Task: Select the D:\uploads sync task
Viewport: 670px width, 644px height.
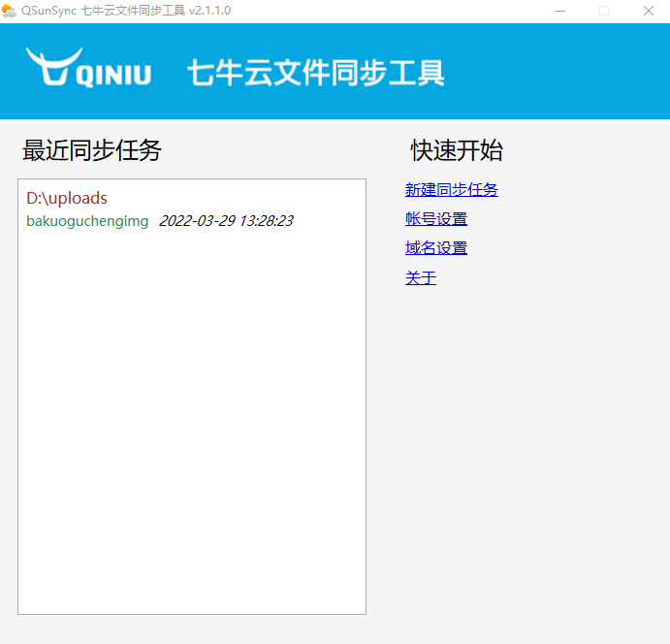Action: [x=67, y=199]
